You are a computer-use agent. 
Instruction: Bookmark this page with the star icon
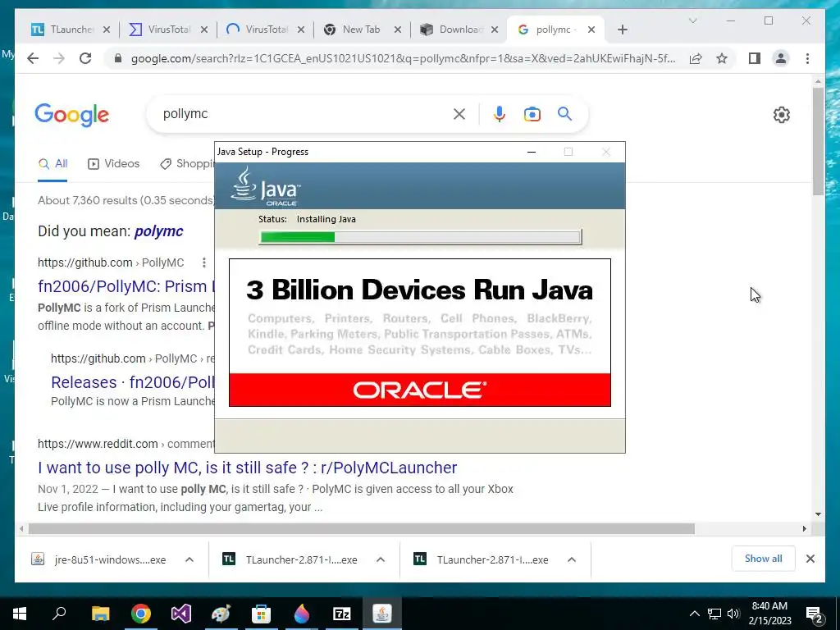[722, 58]
